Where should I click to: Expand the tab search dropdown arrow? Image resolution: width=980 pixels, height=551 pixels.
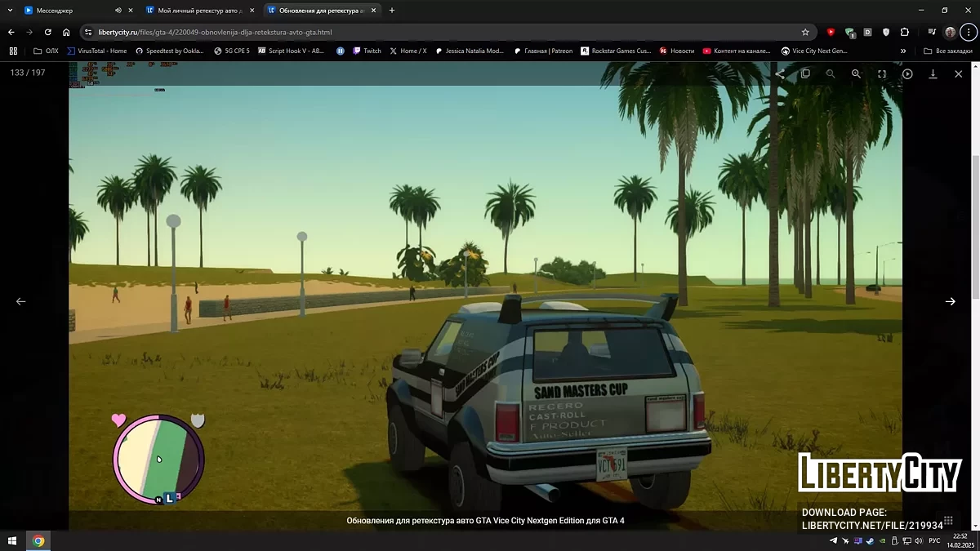pos(9,11)
